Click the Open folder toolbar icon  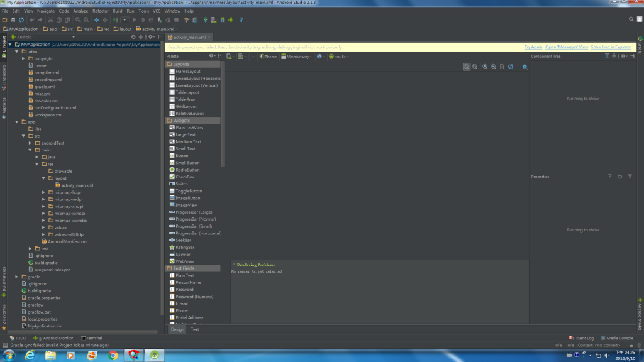point(4,19)
